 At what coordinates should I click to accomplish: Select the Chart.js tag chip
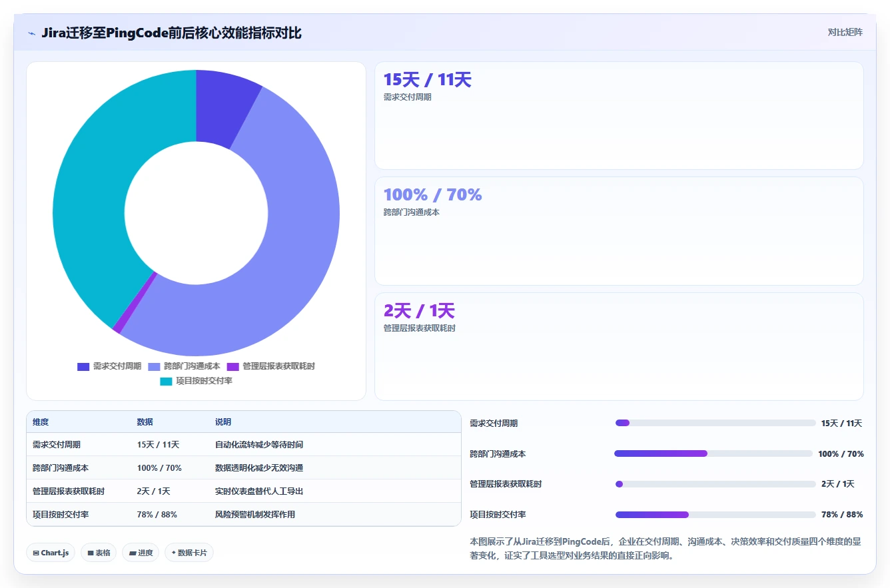51,553
